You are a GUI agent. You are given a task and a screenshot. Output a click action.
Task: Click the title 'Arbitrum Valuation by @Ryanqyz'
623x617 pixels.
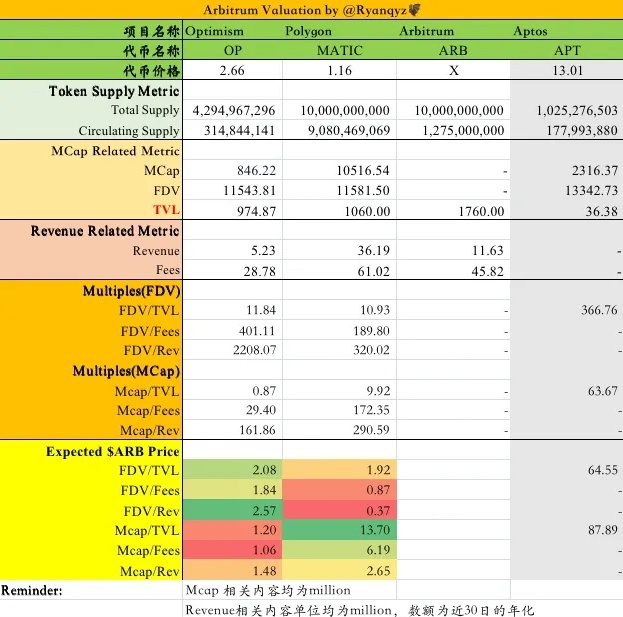click(x=312, y=10)
